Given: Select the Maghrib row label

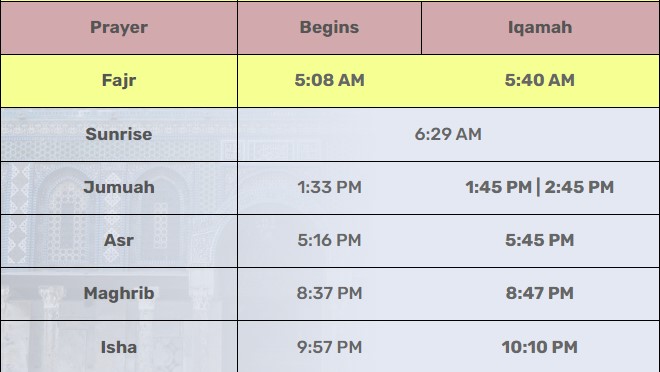Looking at the screenshot, I should pyautogui.click(x=119, y=293).
